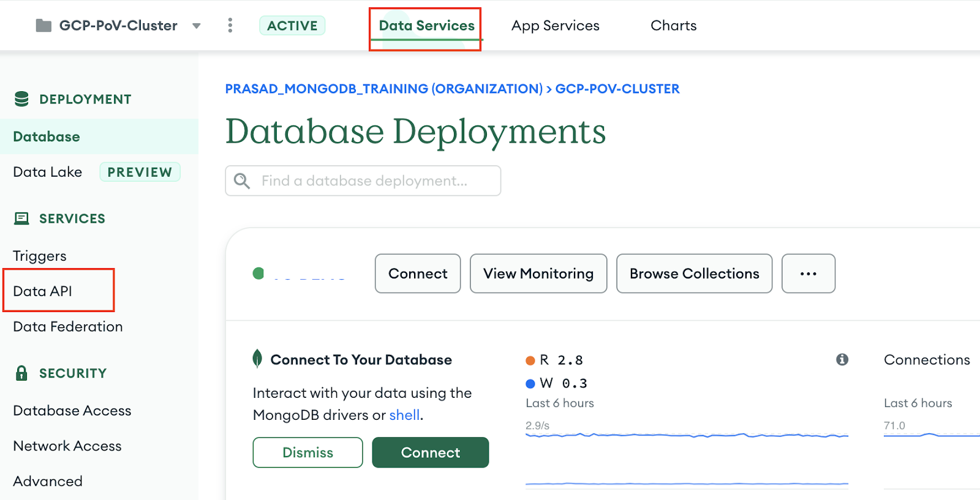Click the 'Last 6 hours' label under R/W
The image size is (980, 500).
560,403
